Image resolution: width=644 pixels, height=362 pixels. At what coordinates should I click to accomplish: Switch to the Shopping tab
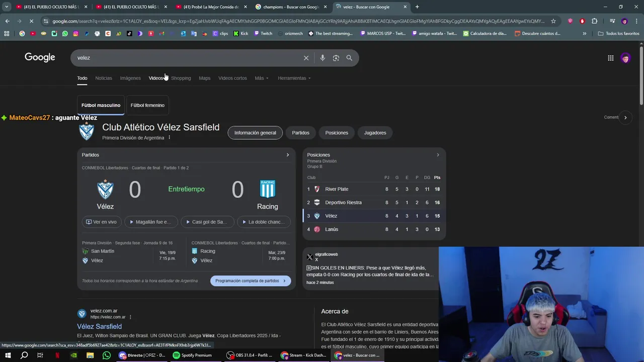pyautogui.click(x=181, y=78)
